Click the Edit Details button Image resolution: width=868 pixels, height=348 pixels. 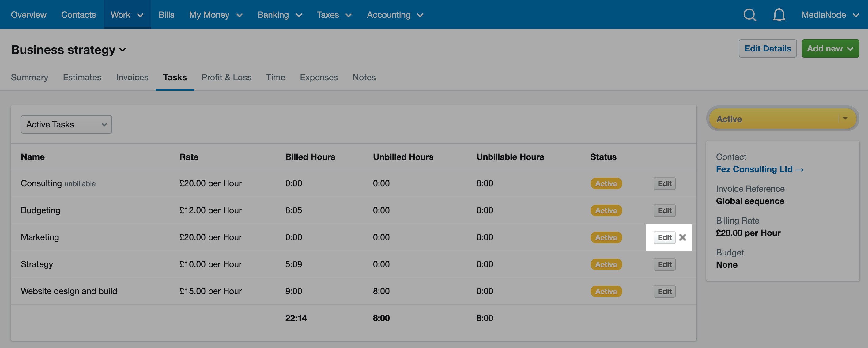[768, 48]
